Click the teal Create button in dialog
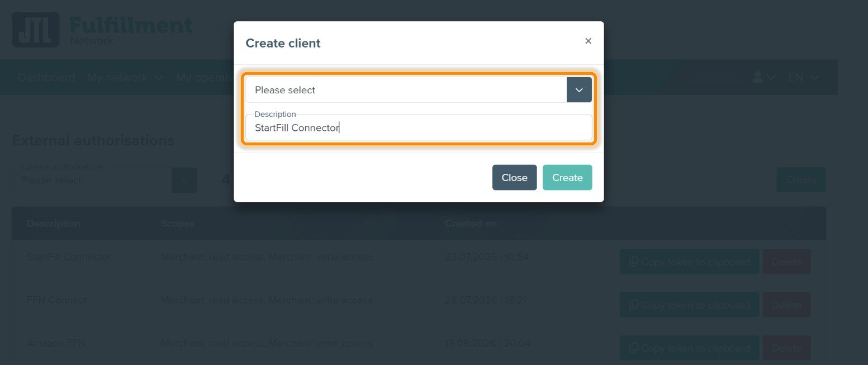868x365 pixels. click(567, 178)
